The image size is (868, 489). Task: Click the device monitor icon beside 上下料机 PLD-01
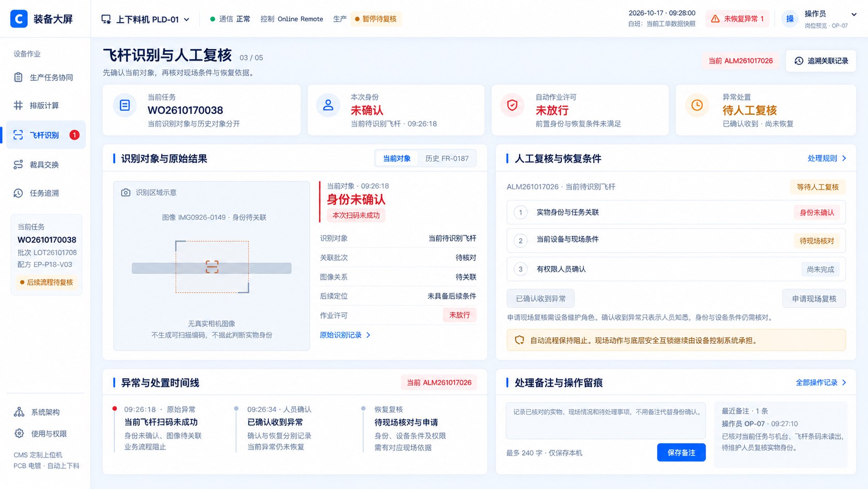106,19
